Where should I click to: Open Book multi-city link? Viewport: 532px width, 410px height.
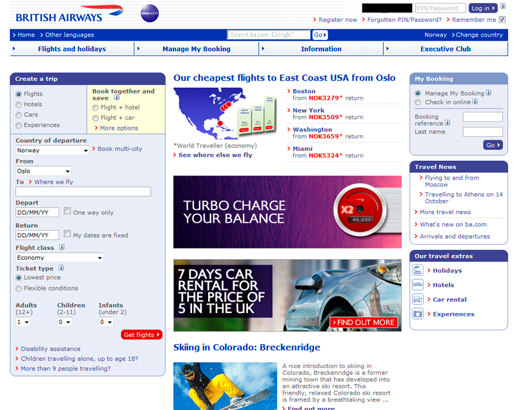pyautogui.click(x=120, y=149)
